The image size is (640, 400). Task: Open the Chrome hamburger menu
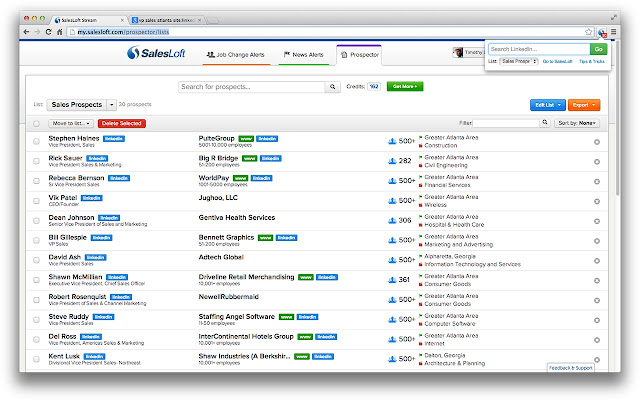pos(613,32)
